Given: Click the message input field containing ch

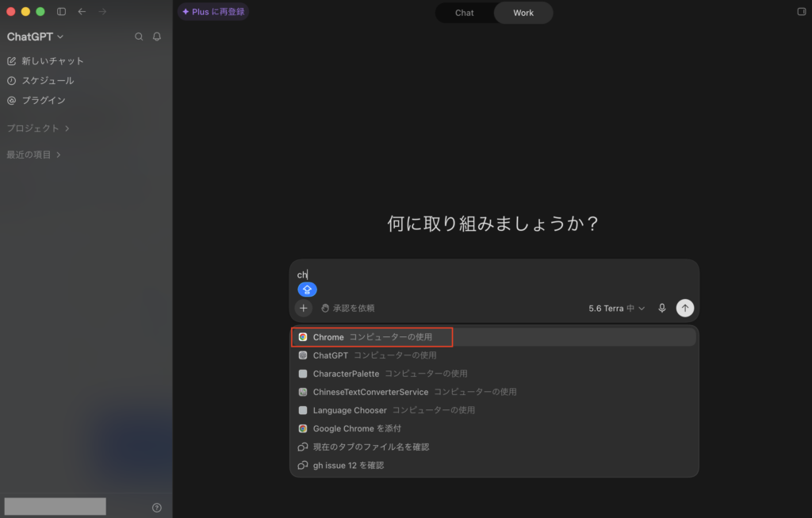Looking at the screenshot, I should [494, 274].
